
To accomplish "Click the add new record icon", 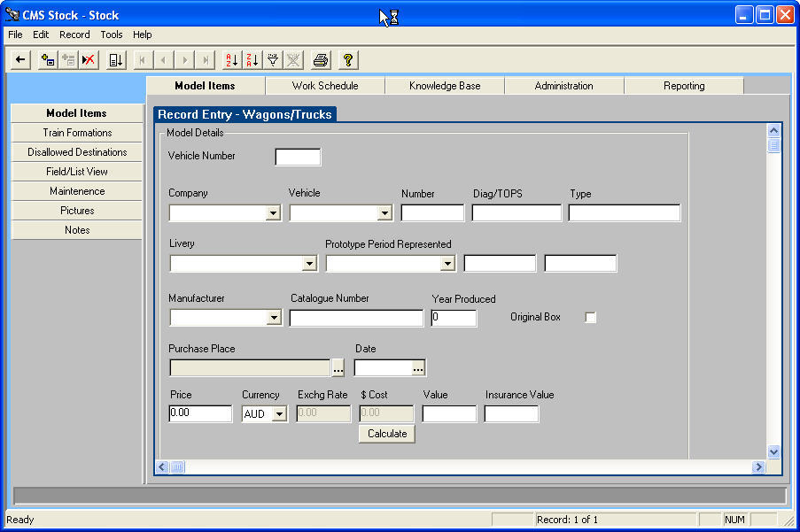I will [x=48, y=60].
